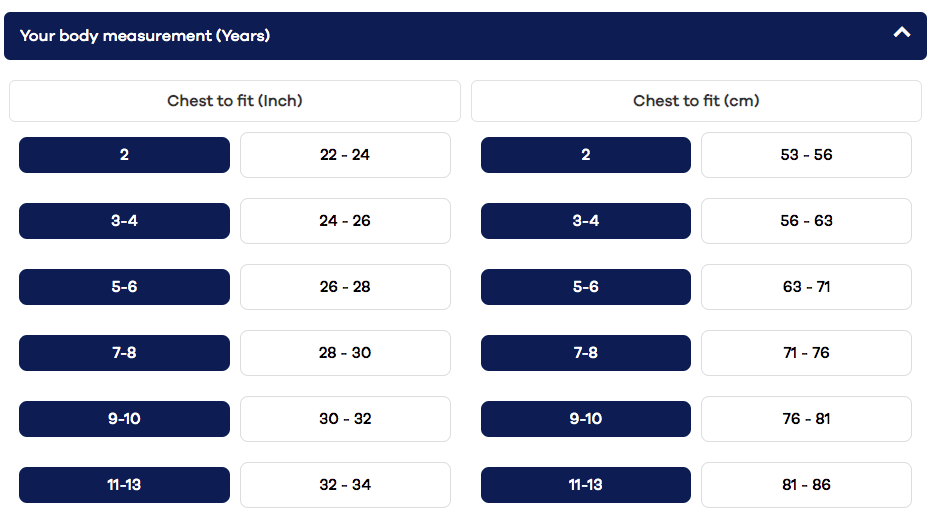Select age 9-10 in the inch table
The height and width of the screenshot is (519, 935).
124,419
